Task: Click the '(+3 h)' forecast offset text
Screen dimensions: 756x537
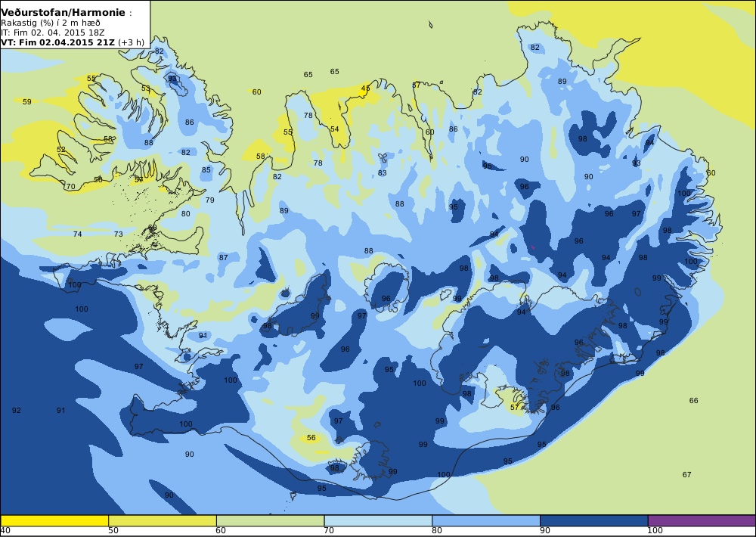Action: (x=131, y=42)
